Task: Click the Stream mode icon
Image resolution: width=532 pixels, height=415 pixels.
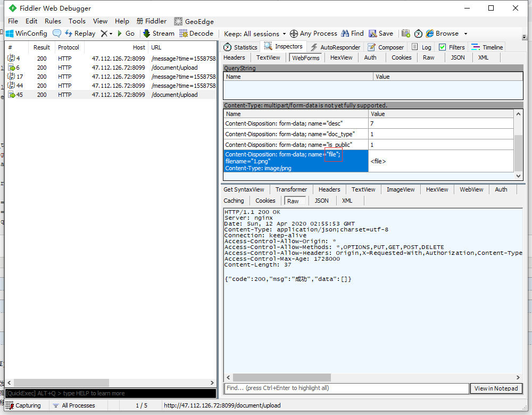Action: click(x=146, y=34)
